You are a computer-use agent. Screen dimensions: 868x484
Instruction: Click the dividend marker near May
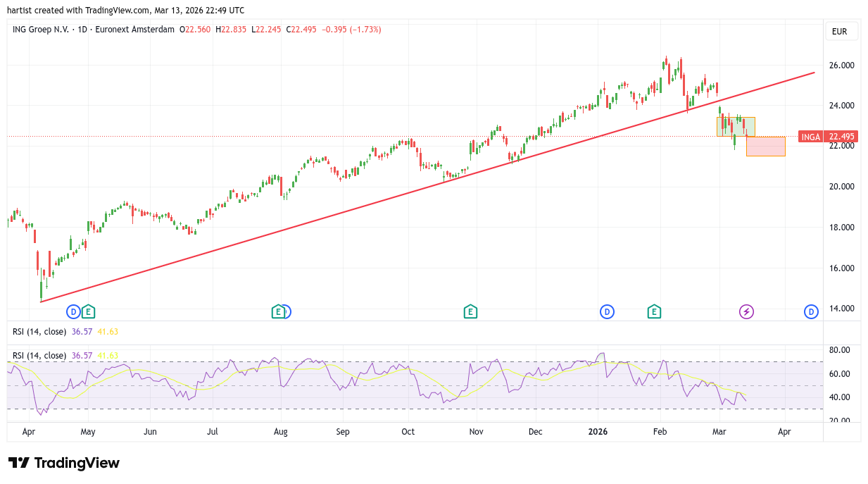coord(73,311)
